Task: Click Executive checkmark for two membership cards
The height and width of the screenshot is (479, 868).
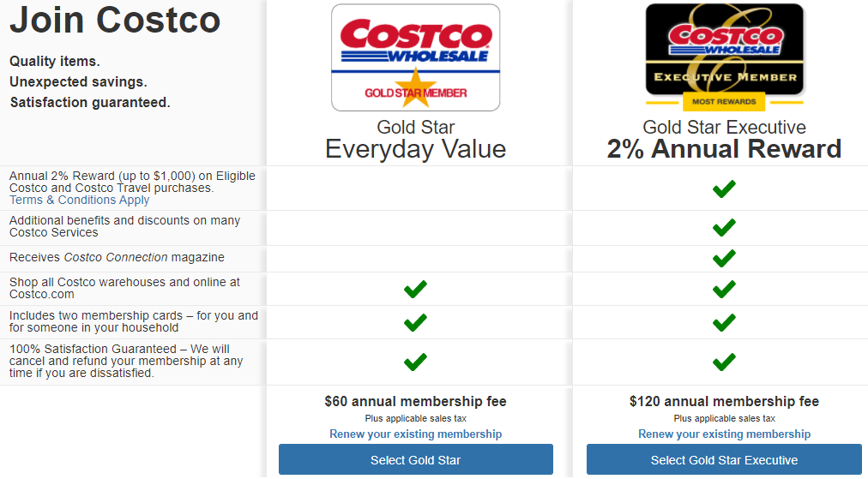Action: click(724, 322)
